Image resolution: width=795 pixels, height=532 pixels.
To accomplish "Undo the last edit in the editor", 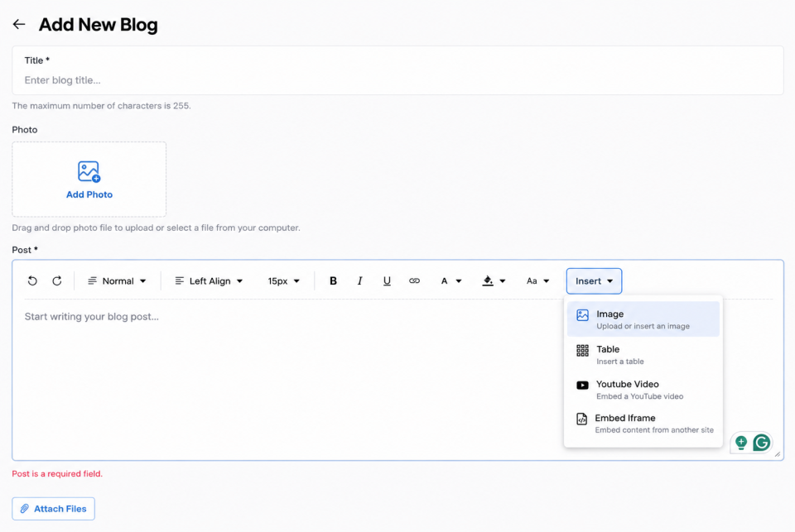I will click(x=32, y=280).
